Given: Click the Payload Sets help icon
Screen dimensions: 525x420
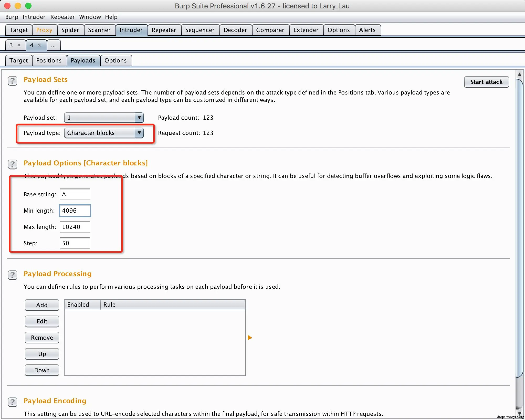Looking at the screenshot, I should pyautogui.click(x=12, y=81).
